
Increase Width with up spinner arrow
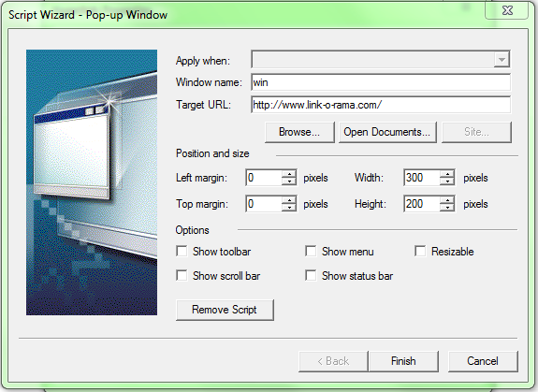click(447, 174)
